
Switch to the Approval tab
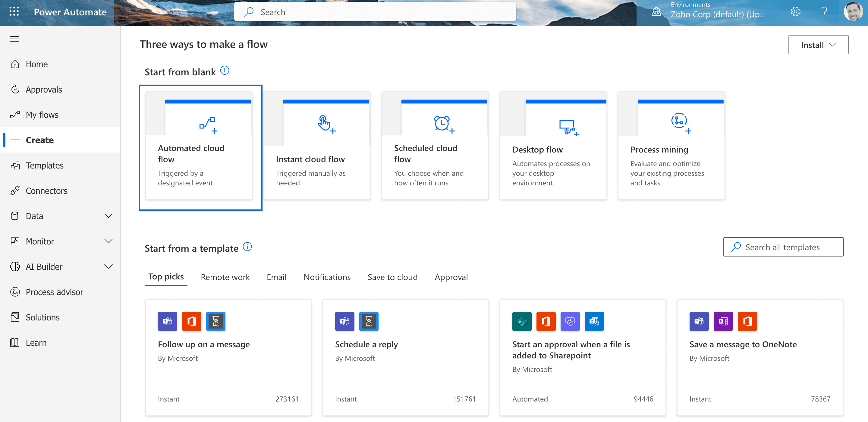coord(451,277)
